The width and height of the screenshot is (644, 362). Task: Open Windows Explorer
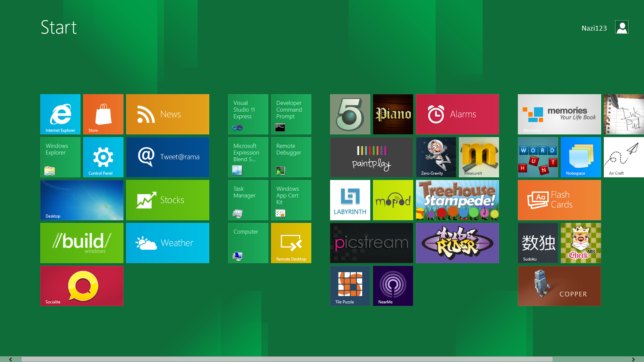[x=60, y=157]
